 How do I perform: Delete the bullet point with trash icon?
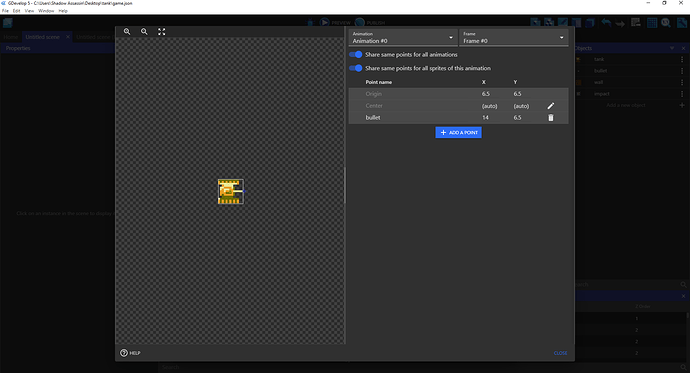[551, 117]
